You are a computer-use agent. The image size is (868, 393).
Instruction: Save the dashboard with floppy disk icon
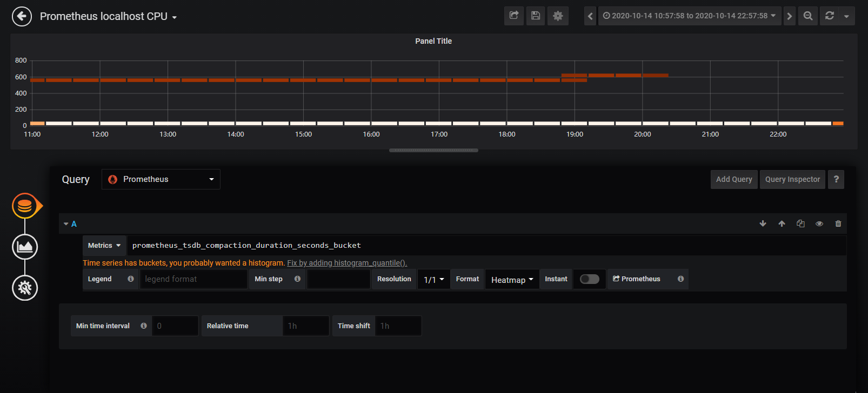click(536, 16)
